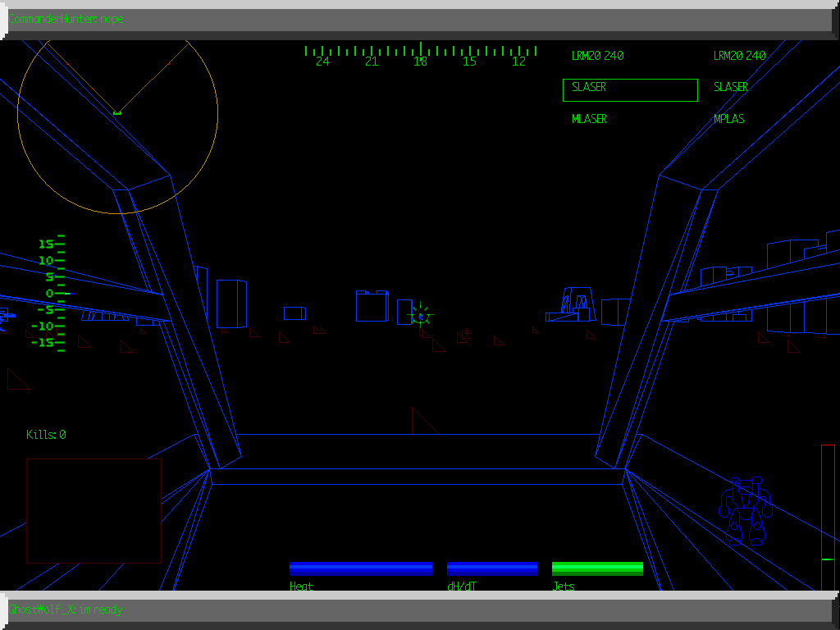Click the red triangle at far left
The image size is (840, 630).
tap(17, 379)
